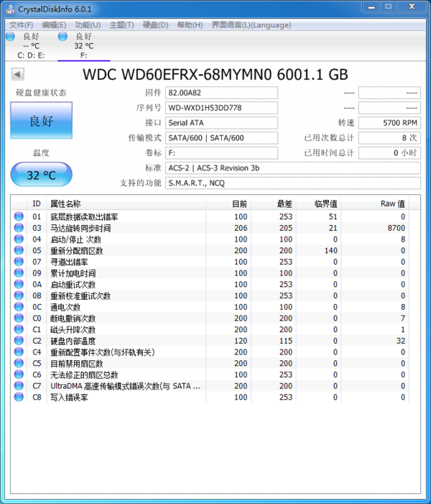The image size is (431, 504).
Task: Click the ID column header
Action: tap(37, 203)
